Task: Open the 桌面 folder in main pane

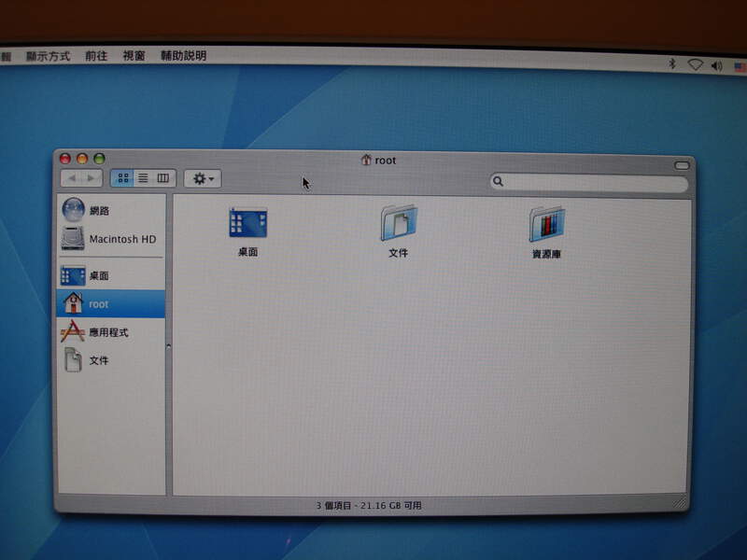Action: [x=247, y=224]
